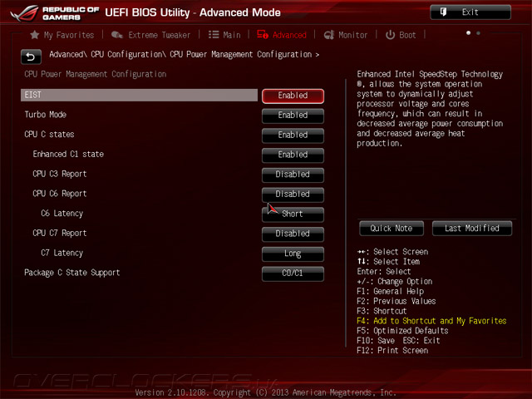Click the F1 General Help hint
The height and width of the screenshot is (399, 532).
391,292
